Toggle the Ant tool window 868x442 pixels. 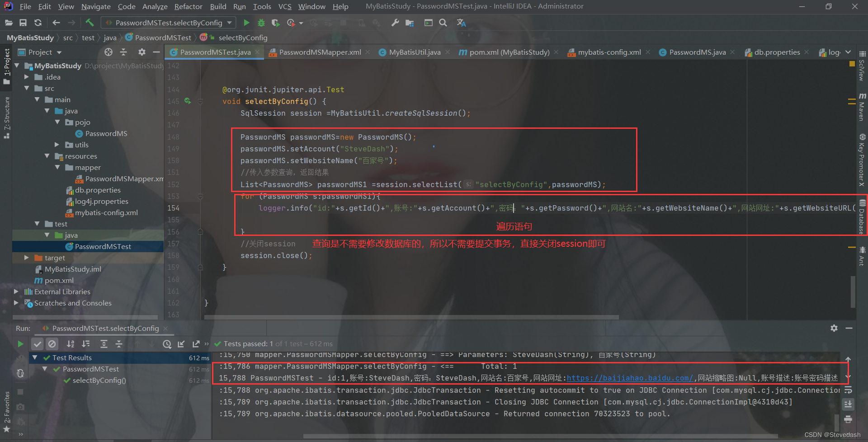click(x=863, y=256)
